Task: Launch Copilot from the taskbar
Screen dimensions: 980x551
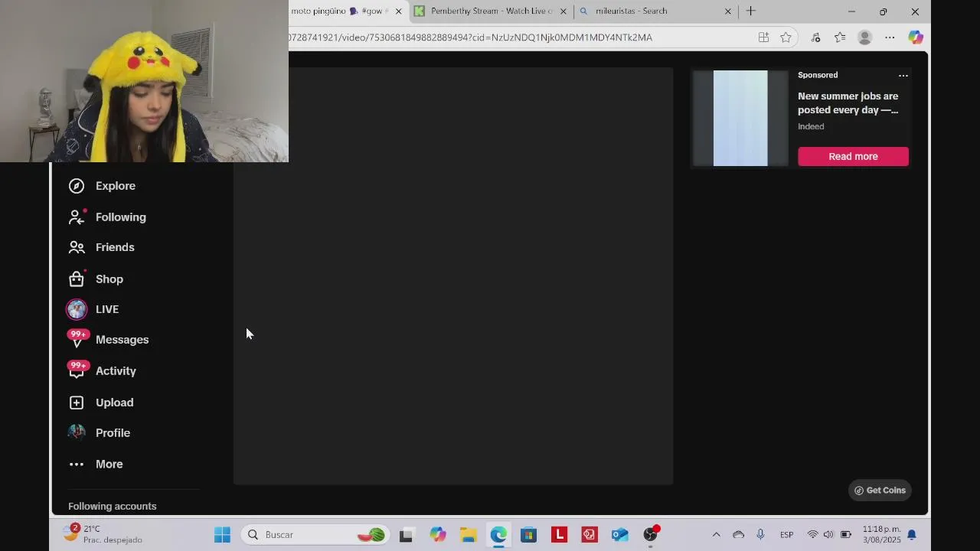Action: (437, 535)
